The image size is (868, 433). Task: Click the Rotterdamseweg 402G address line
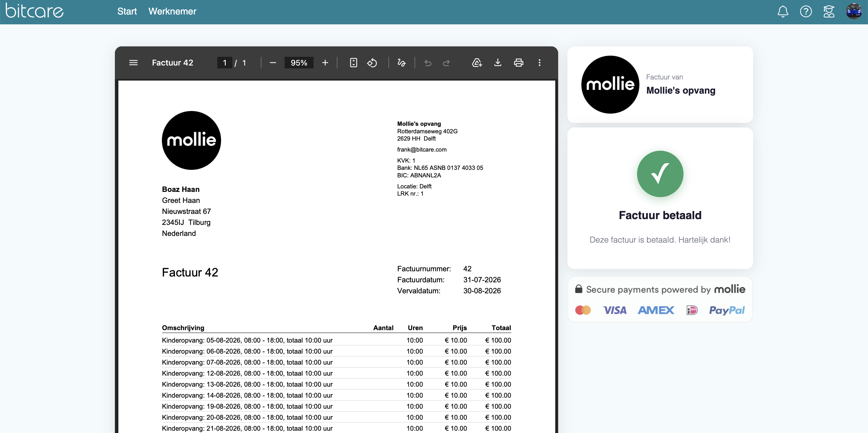pos(427,131)
